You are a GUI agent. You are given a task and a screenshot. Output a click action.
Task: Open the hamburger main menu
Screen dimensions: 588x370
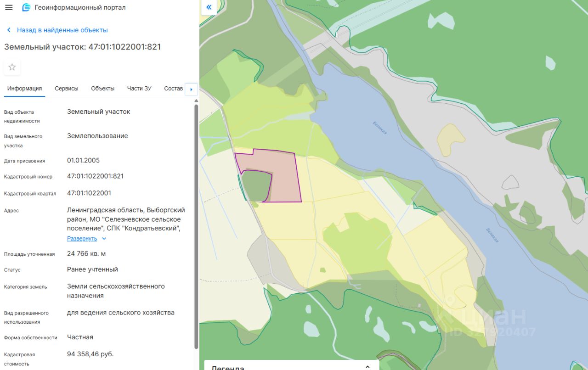[x=9, y=7]
